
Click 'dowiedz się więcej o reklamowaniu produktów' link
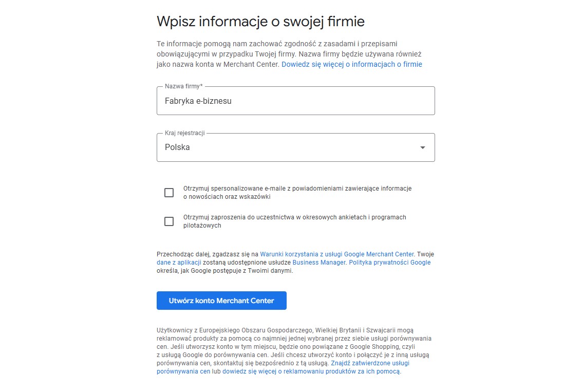coord(311,371)
